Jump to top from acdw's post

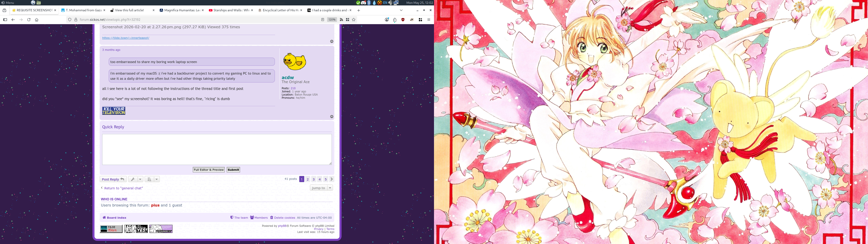332,117
